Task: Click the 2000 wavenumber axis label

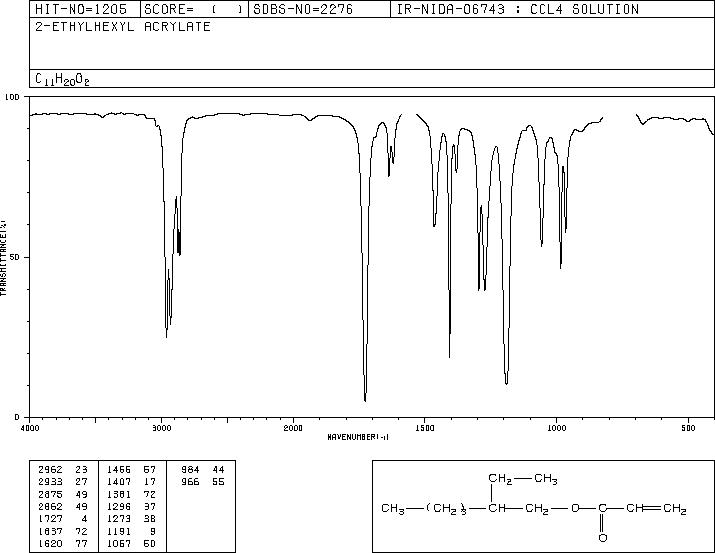Action: (x=293, y=428)
